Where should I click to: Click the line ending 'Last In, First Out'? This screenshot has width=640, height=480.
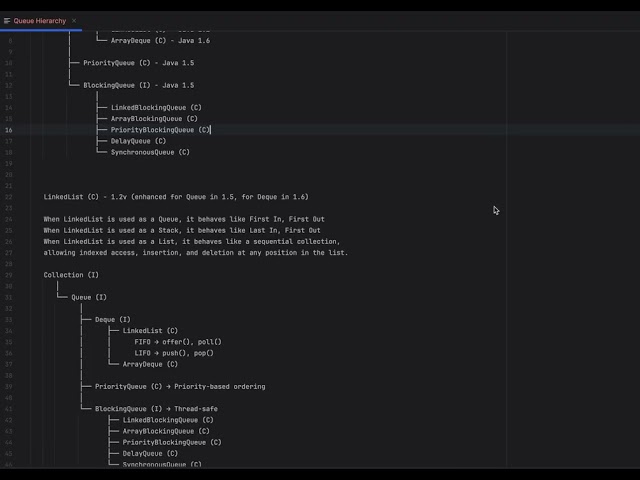(182, 230)
